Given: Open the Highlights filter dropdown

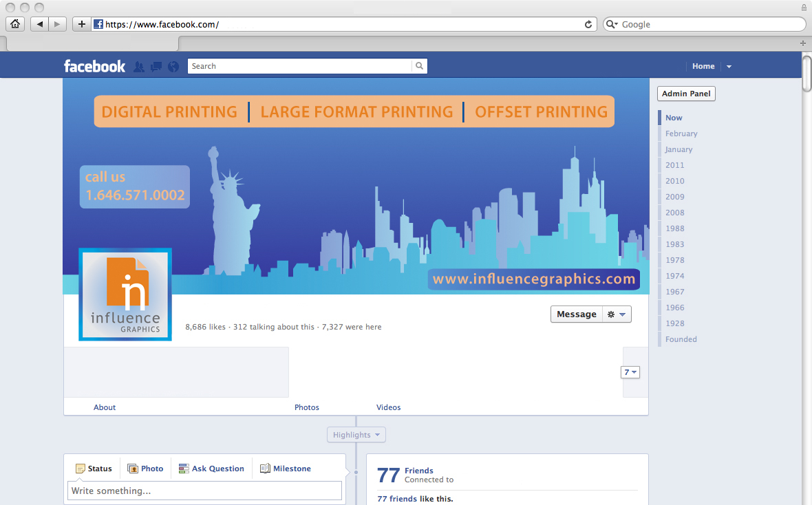Looking at the screenshot, I should pyautogui.click(x=356, y=434).
